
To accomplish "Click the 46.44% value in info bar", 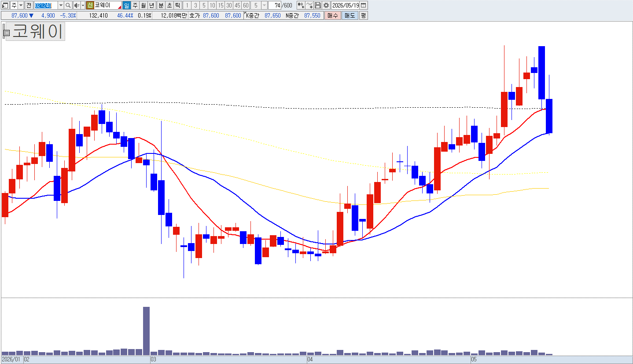I will [125, 15].
